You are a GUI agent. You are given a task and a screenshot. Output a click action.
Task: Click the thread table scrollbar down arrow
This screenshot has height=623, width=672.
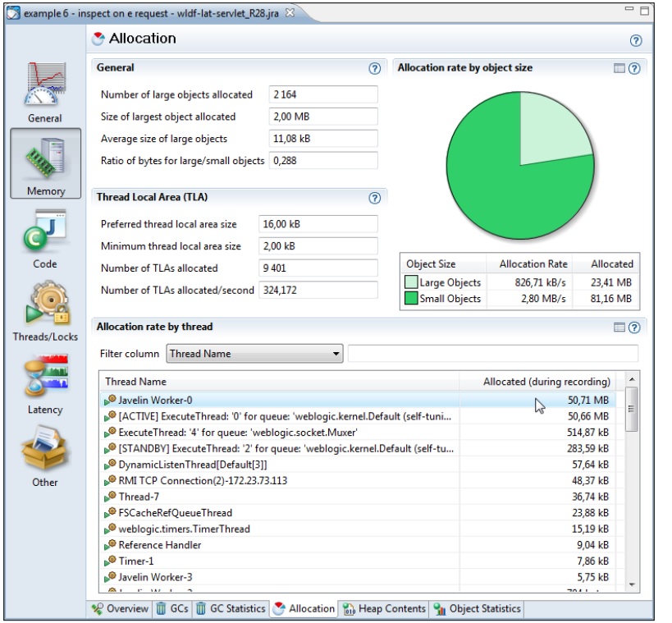tap(631, 584)
